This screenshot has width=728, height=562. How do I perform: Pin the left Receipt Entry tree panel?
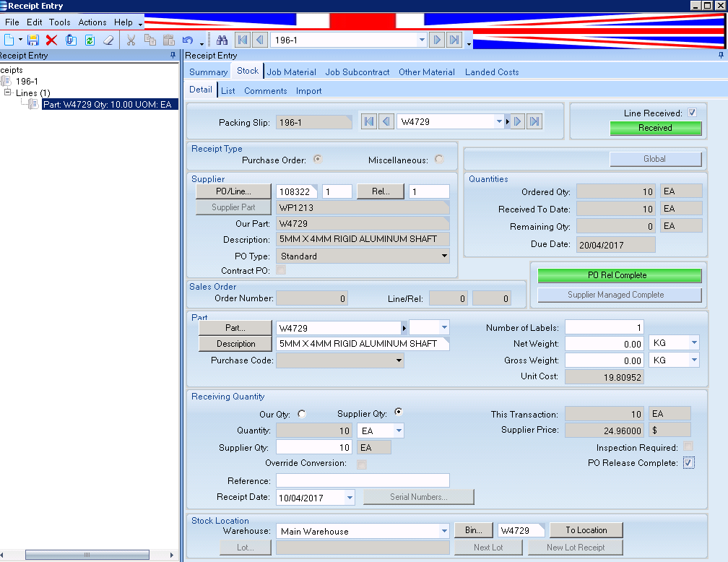click(x=173, y=56)
